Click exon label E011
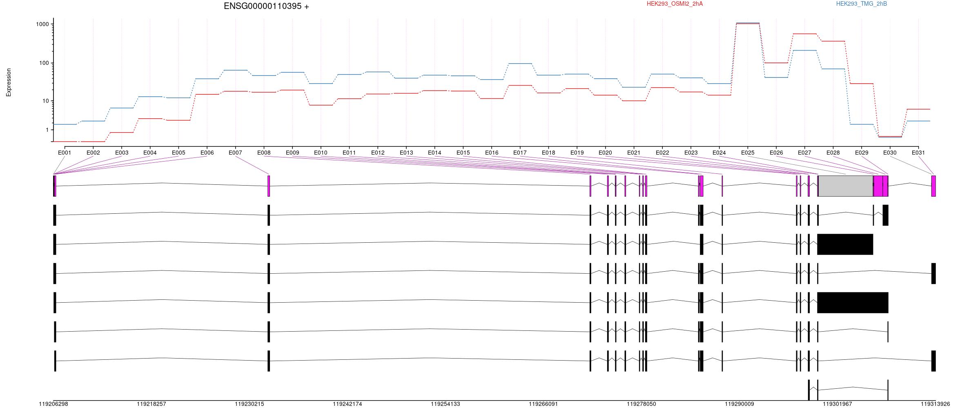This screenshot has width=980, height=412. click(x=349, y=153)
